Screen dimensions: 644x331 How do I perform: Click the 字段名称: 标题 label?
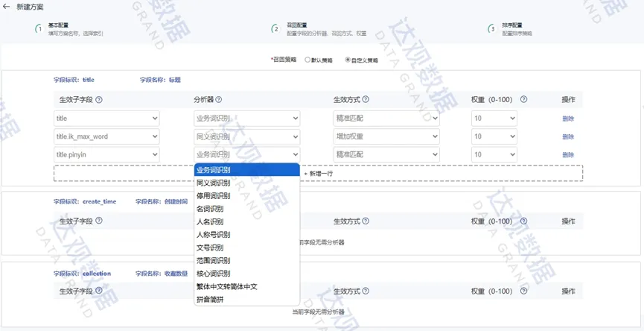160,81
